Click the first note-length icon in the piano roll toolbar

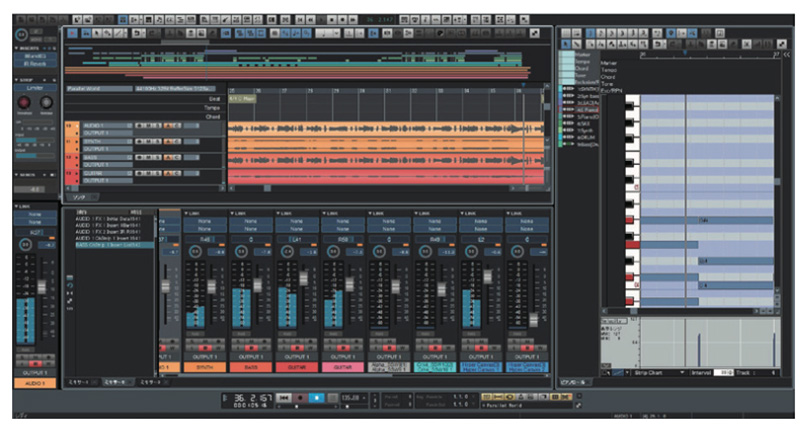(590, 33)
